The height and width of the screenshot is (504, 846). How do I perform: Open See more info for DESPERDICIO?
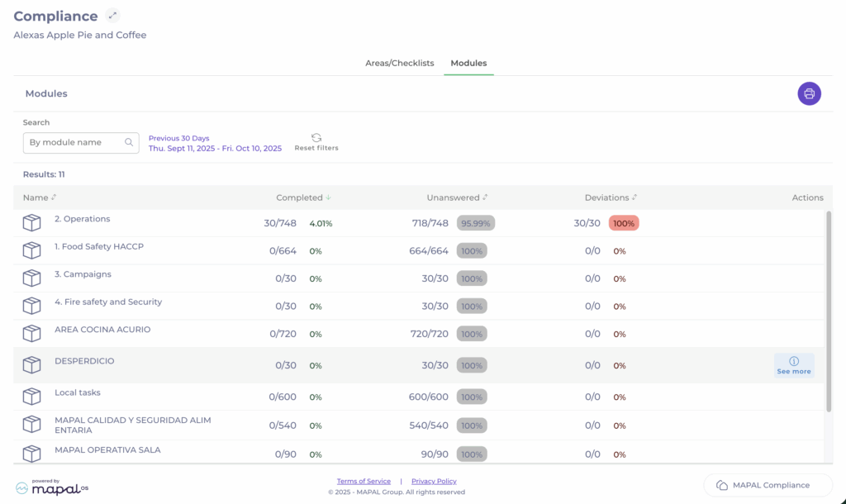point(793,365)
